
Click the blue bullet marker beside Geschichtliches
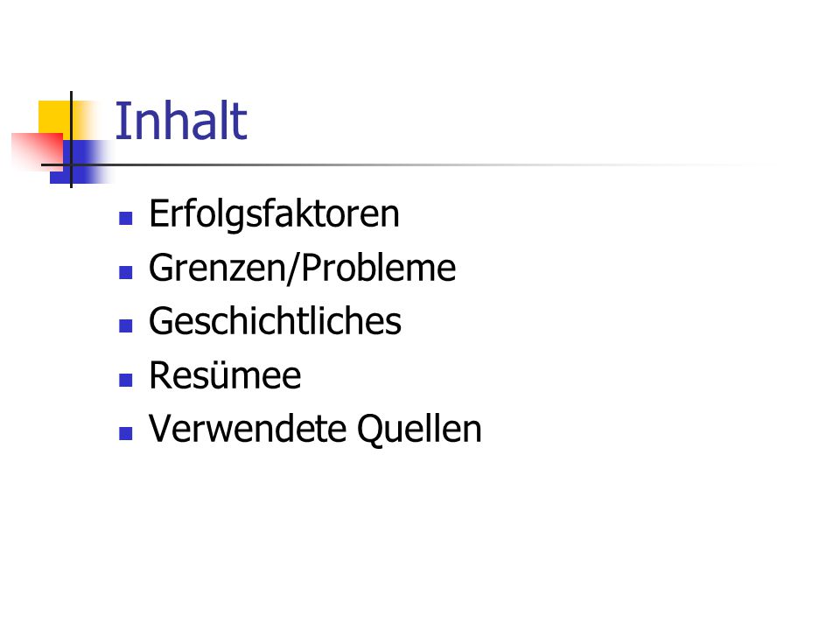[x=126, y=325]
